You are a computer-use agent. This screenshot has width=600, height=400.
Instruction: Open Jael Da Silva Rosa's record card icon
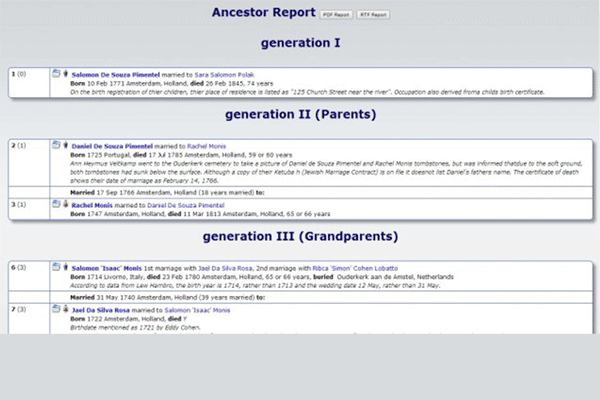tap(55, 312)
